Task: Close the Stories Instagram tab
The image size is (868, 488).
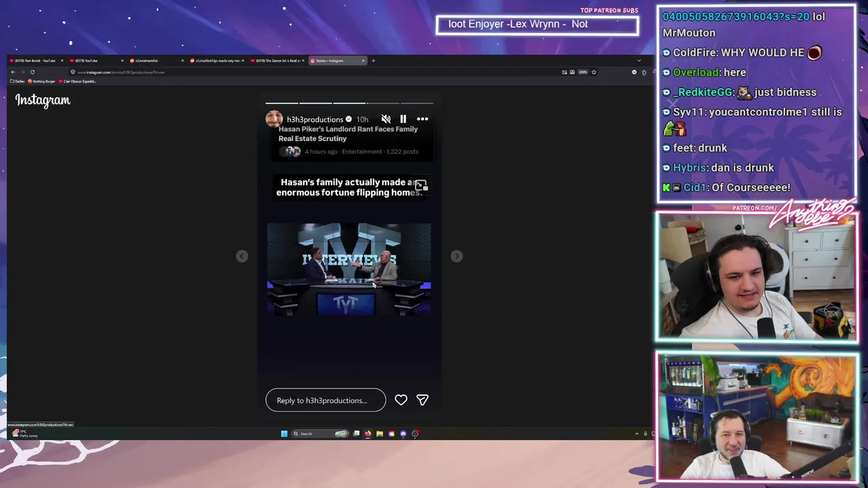Action: [x=363, y=60]
